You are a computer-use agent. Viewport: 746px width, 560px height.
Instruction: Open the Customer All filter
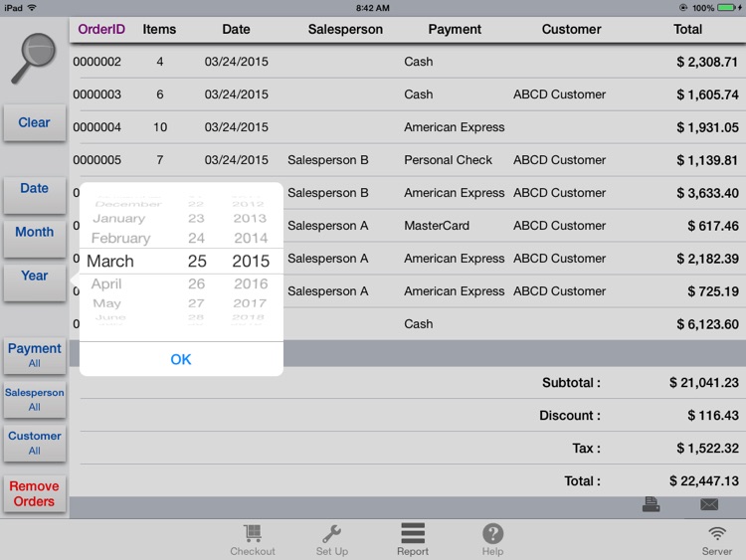pos(34,443)
